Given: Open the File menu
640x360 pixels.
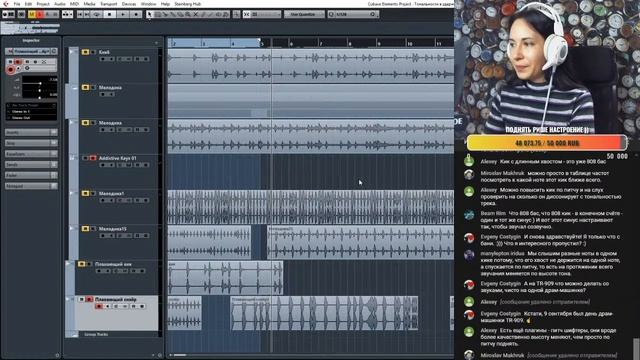Looking at the screenshot, I should [x=17, y=4].
